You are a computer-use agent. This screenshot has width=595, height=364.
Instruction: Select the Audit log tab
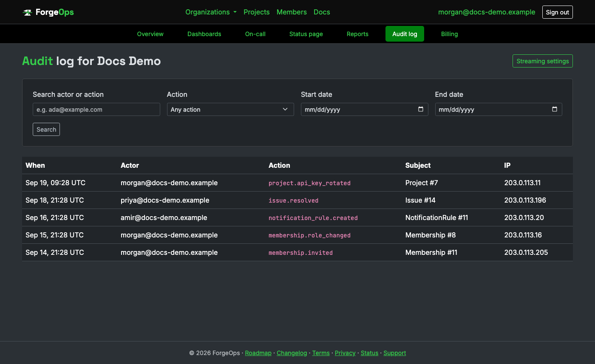[x=405, y=34]
